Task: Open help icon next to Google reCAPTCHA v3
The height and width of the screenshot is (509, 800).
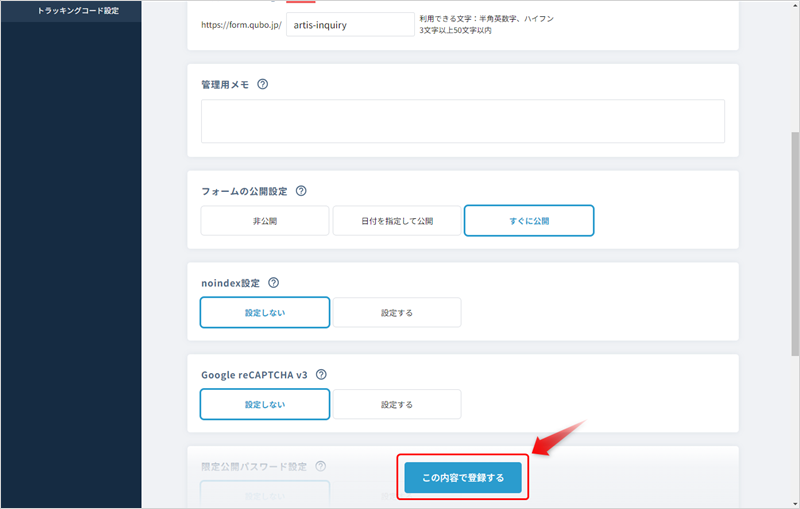Action: click(x=321, y=374)
